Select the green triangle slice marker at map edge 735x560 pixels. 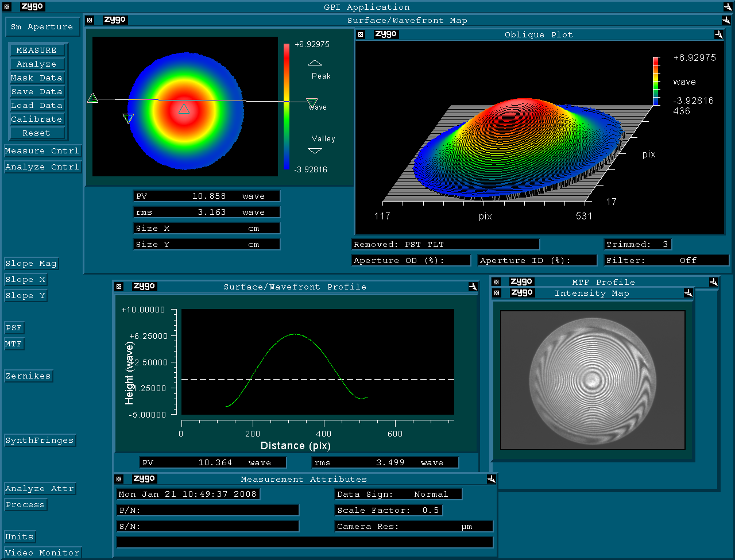pyautogui.click(x=92, y=98)
